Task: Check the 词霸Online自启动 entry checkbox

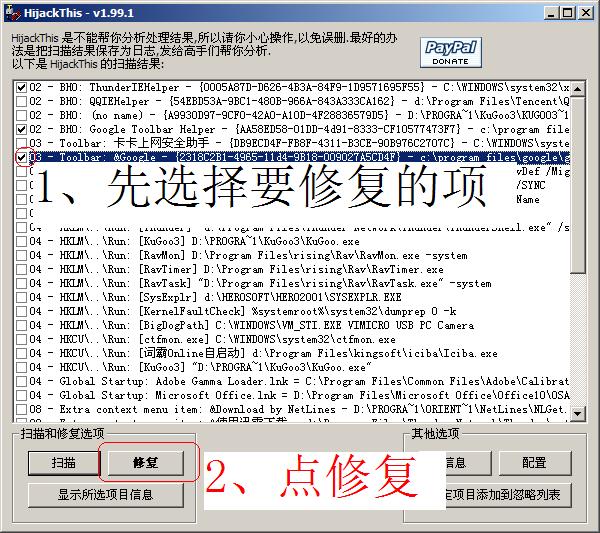Action: point(21,353)
